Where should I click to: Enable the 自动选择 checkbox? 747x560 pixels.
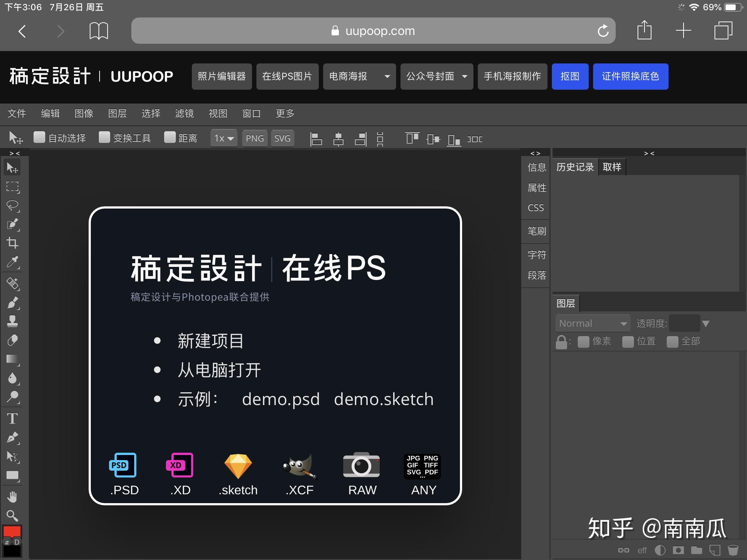(x=39, y=137)
